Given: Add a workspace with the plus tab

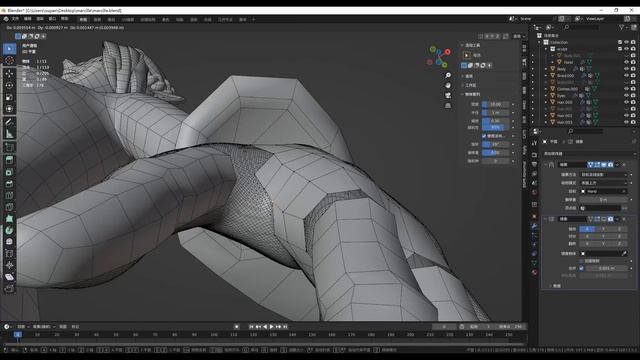Looking at the screenshot, I should 253,20.
